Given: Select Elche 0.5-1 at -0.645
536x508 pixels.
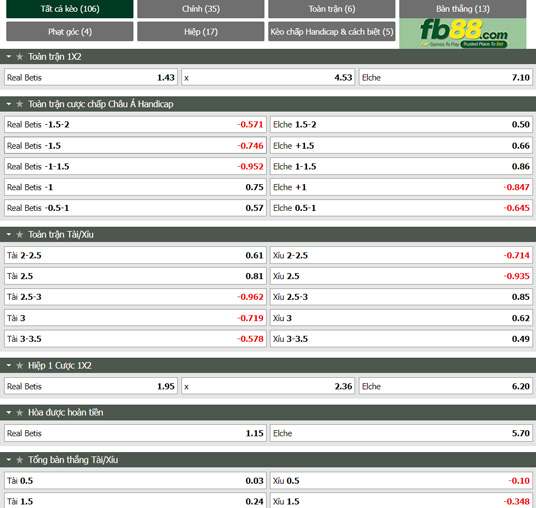Looking at the screenshot, I should coord(401,208).
